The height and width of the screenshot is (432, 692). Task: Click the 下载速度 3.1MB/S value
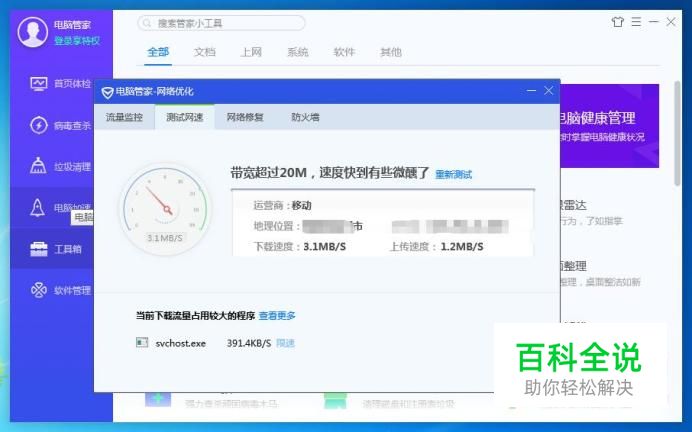(324, 247)
